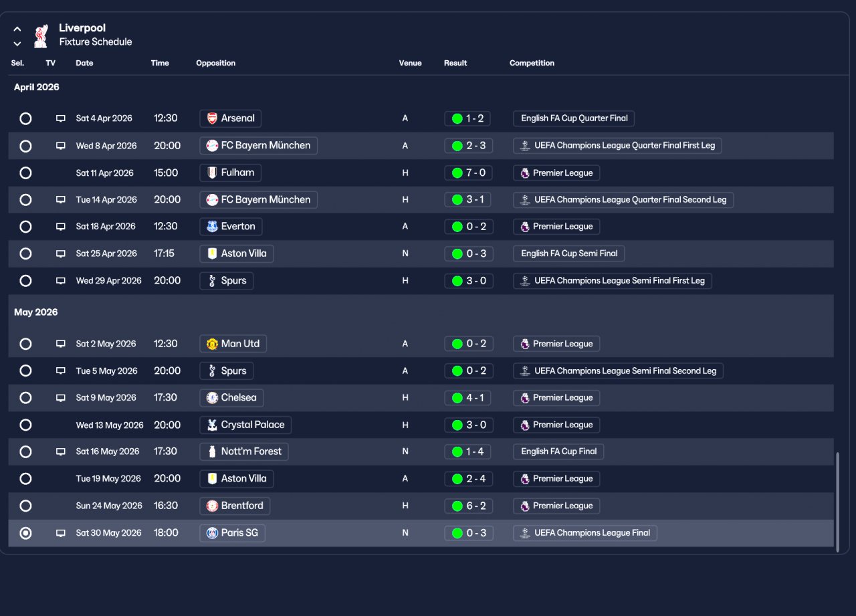Click TV icon for Man Utd fixture
The width and height of the screenshot is (856, 616).
coord(61,344)
